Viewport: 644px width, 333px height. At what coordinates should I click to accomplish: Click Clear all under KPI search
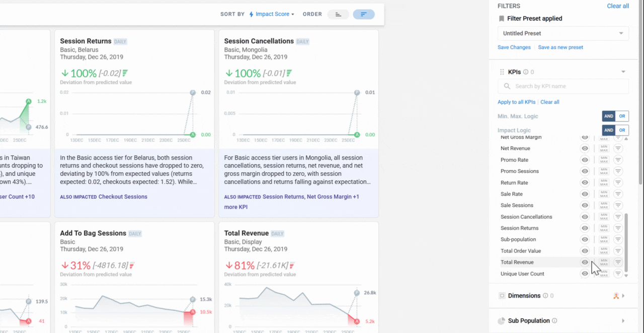pos(550,102)
